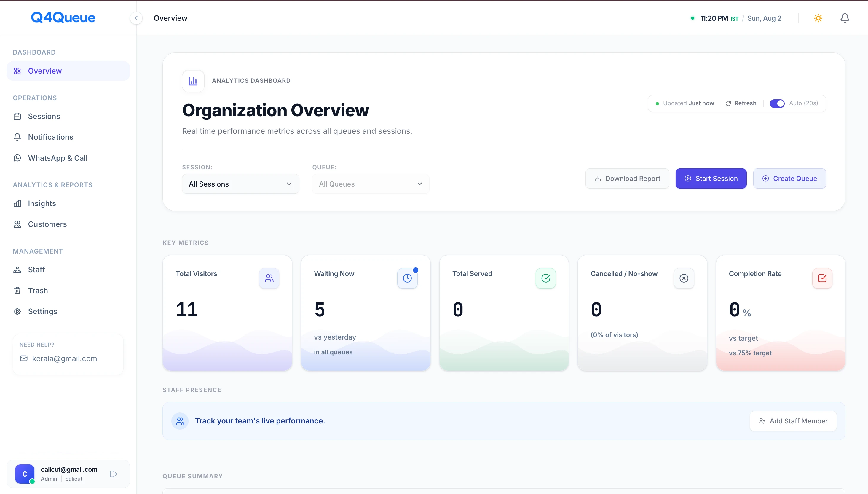Navigate to Insights
868x494 pixels.
point(68,204)
